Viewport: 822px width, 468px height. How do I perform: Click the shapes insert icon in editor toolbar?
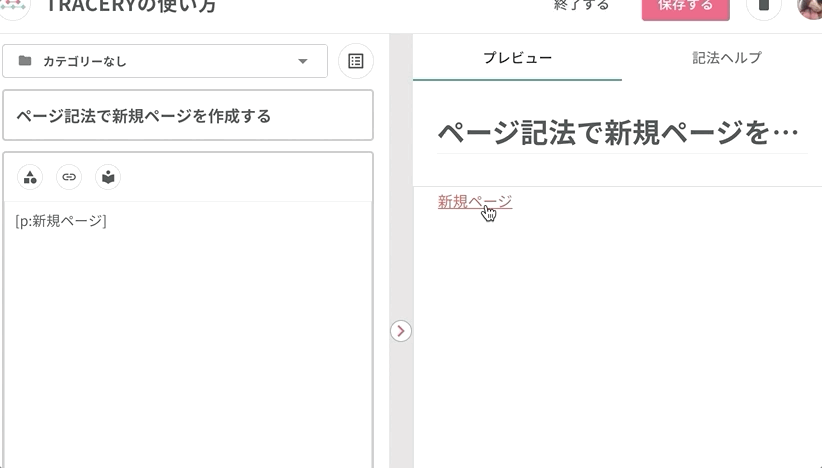point(30,177)
